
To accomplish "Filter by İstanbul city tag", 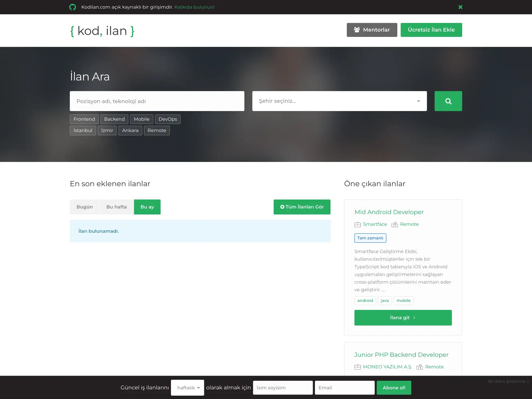I will [83, 130].
